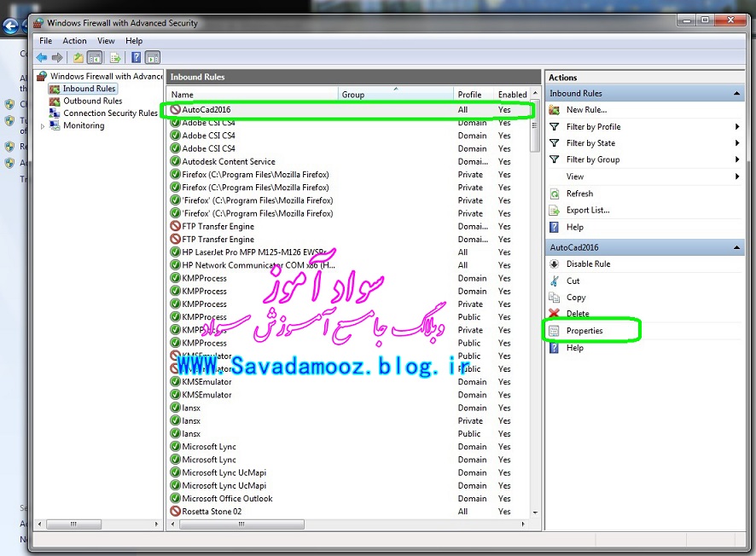756x556 pixels.
Task: Click the New Rule icon in Actions
Action: [x=555, y=110]
